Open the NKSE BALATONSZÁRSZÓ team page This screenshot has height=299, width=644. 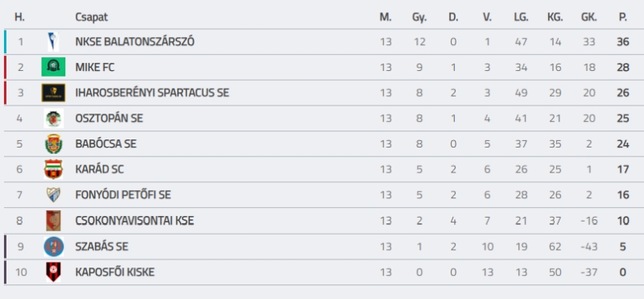pos(134,42)
